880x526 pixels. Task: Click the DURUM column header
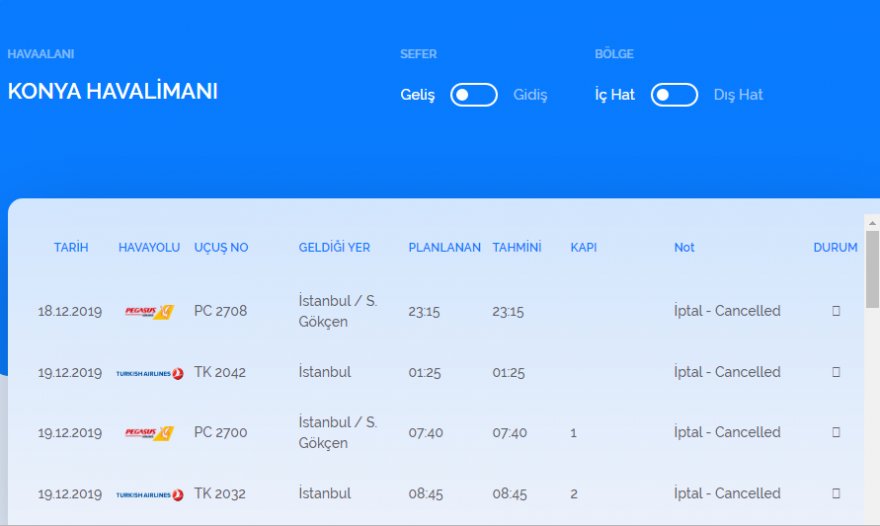click(835, 247)
